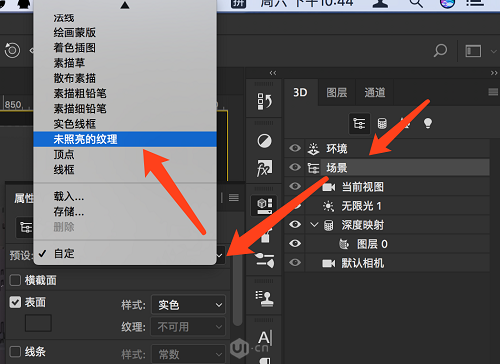Viewport: 500px width, 364px height.
Task: Toggle the eye for 当前视图
Action: pos(295,186)
